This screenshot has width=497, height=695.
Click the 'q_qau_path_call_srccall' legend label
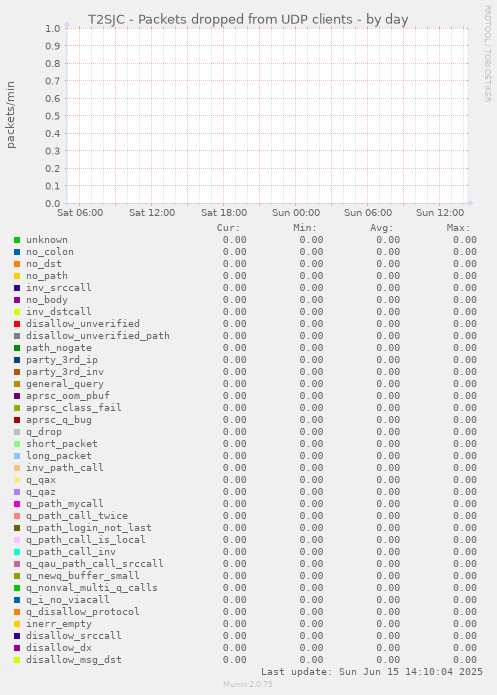[95, 564]
